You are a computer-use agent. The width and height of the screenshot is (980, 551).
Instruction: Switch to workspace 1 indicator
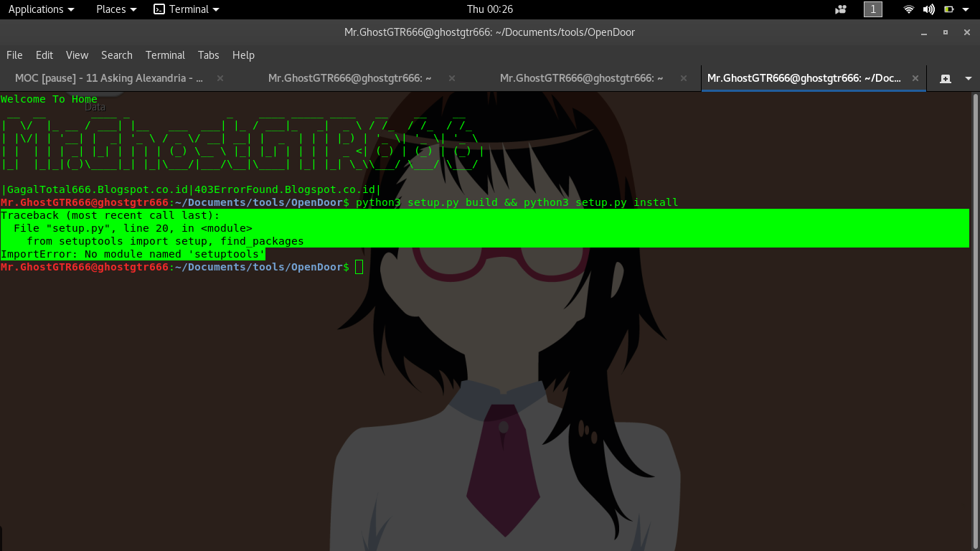point(873,9)
